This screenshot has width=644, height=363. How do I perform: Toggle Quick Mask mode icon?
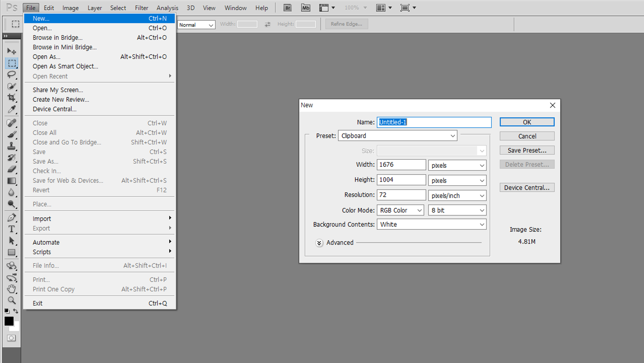(x=11, y=338)
